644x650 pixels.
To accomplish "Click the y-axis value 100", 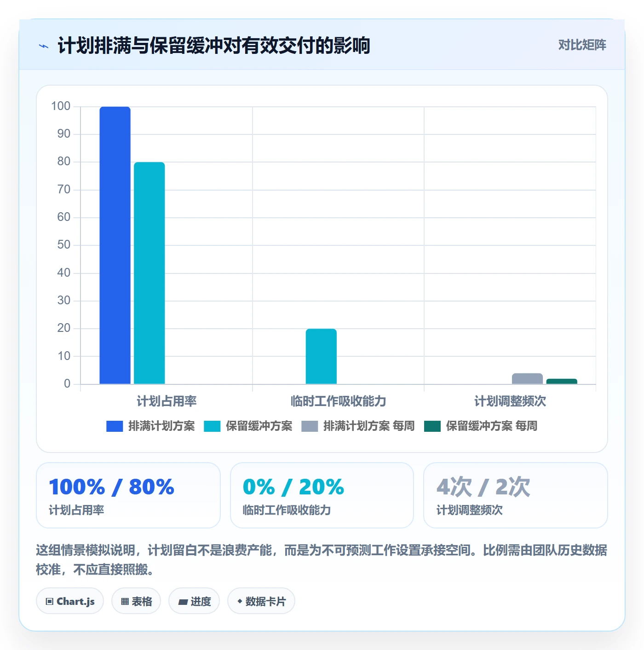I will pyautogui.click(x=61, y=106).
